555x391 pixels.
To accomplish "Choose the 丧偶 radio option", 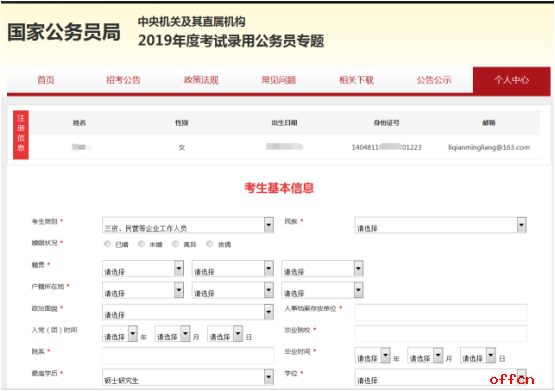I will [x=210, y=244].
